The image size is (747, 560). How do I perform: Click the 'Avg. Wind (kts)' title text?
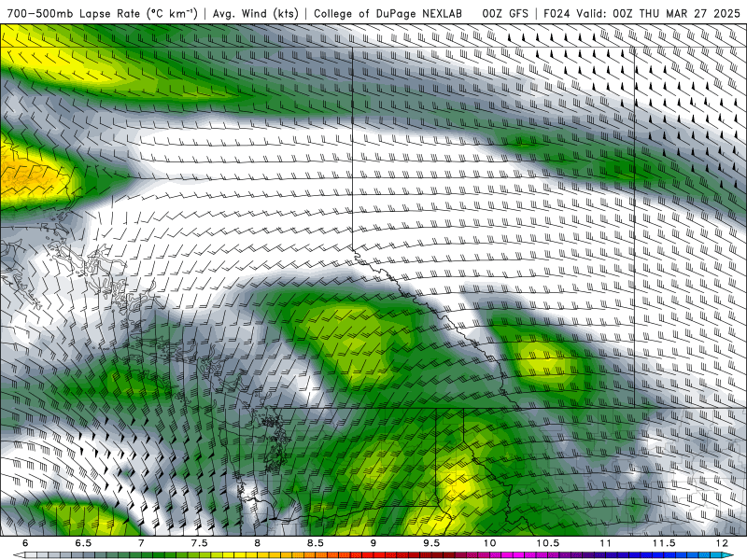[255, 13]
